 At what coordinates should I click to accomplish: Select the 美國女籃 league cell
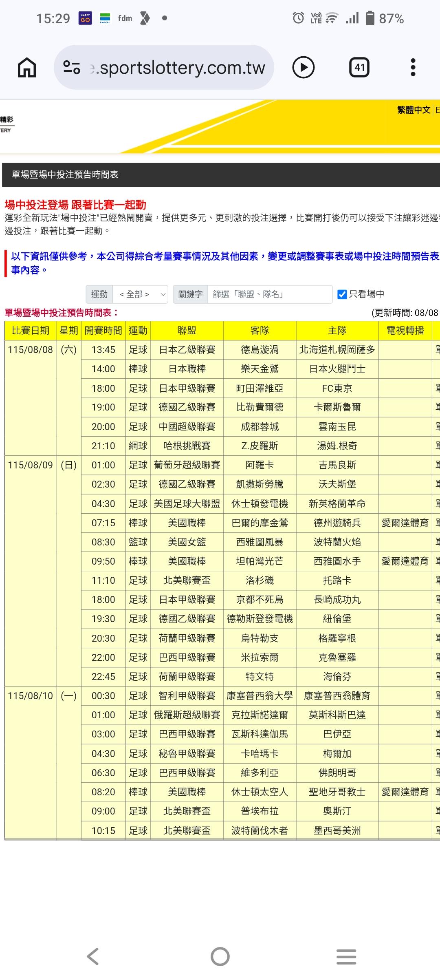pyautogui.click(x=187, y=542)
